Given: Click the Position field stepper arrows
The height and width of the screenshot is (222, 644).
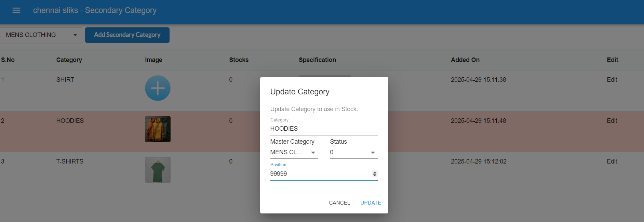Looking at the screenshot, I should [x=375, y=174].
